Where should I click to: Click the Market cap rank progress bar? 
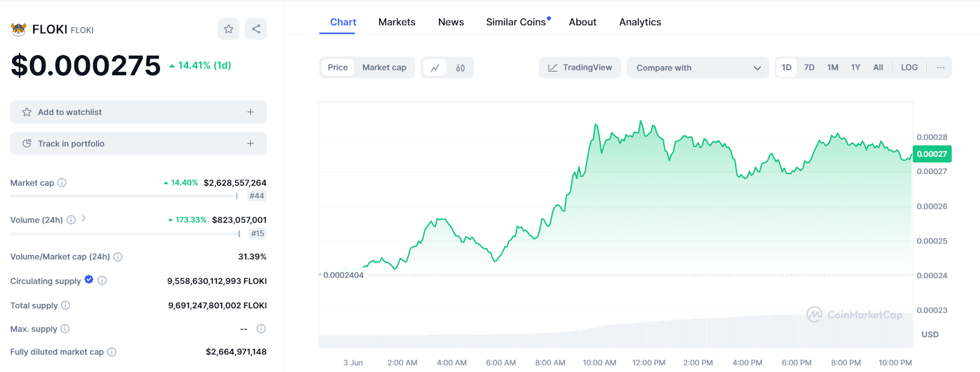point(124,196)
